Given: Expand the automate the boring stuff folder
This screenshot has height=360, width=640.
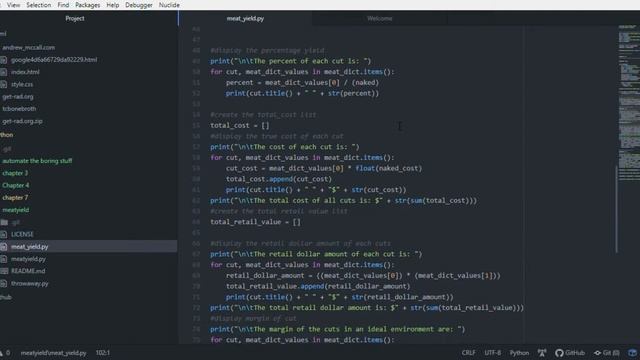Looking at the screenshot, I should [x=37, y=161].
